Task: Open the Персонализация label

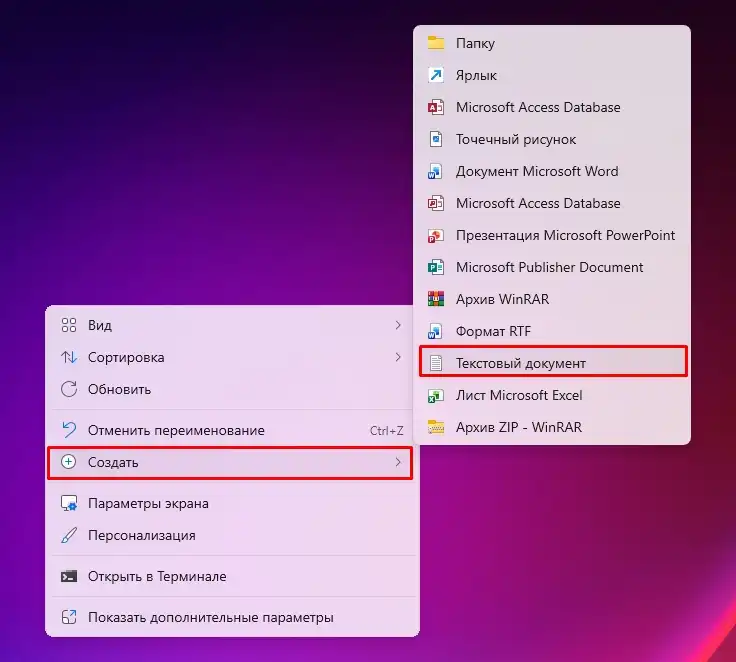Action: pos(141,536)
